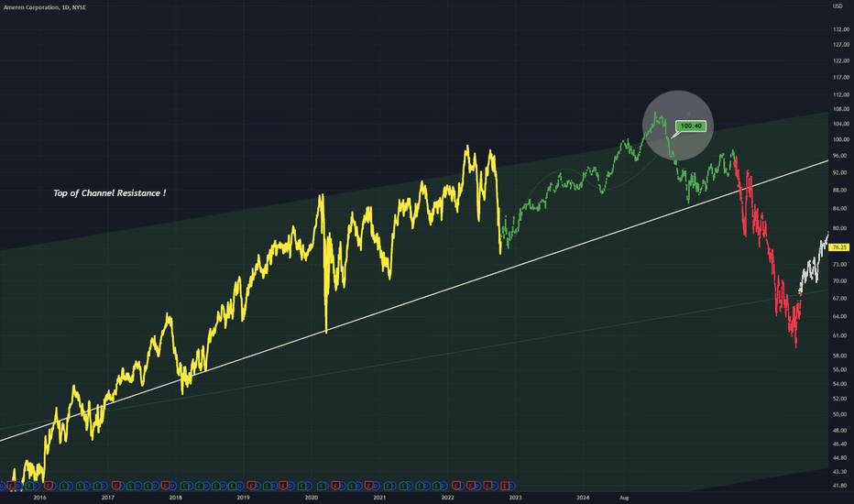Click the 2022 label on time axis
Screen dimensions: 854x504
pos(447,498)
